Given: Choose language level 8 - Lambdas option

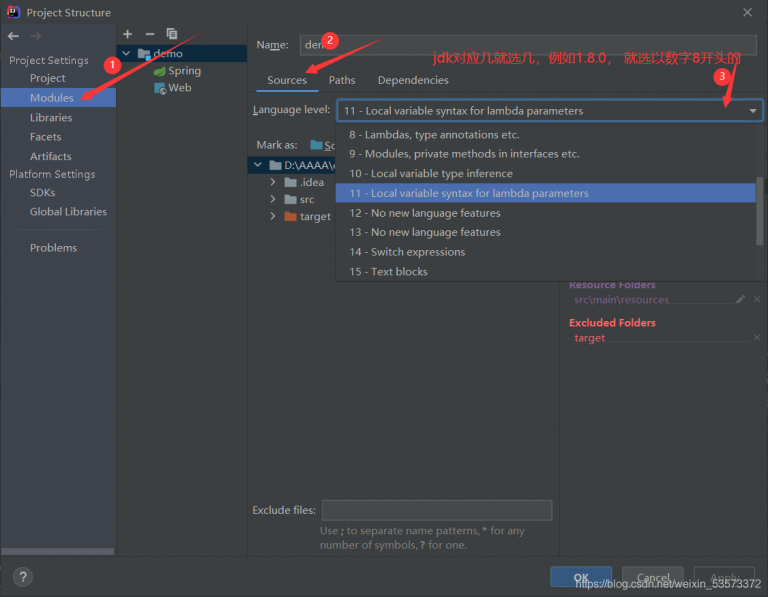Looking at the screenshot, I should coord(434,134).
